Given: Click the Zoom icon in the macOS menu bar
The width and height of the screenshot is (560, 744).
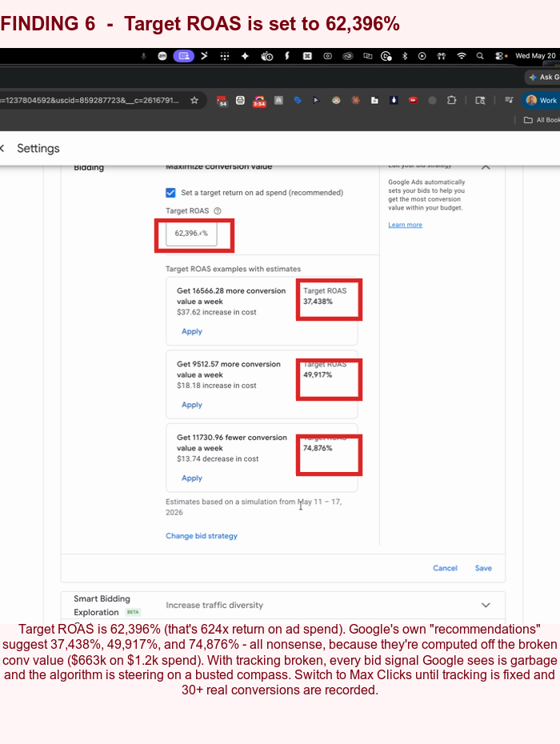Looking at the screenshot, I should pos(162,56).
